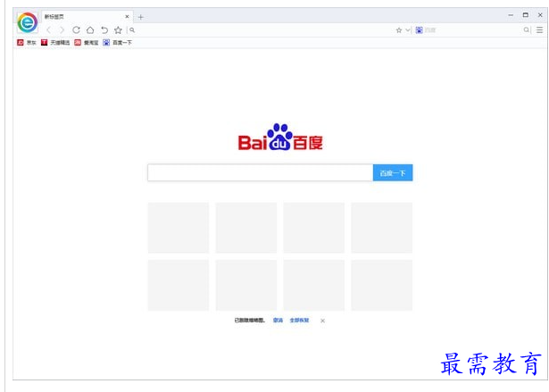This screenshot has width=549, height=392.
Task: Click inside the Baidu search input box
Action: [x=260, y=172]
